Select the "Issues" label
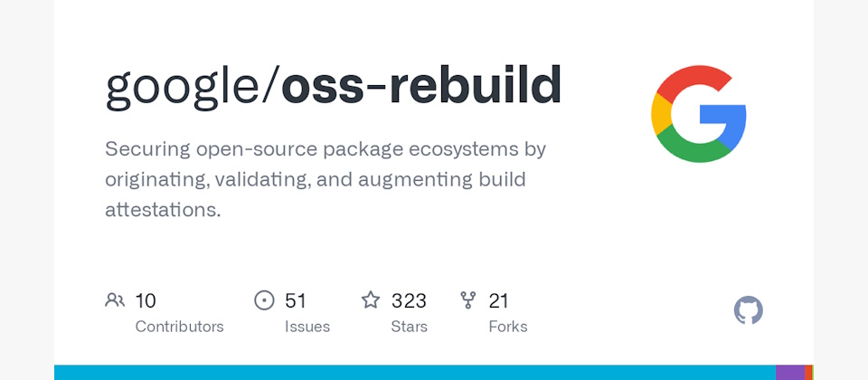The height and width of the screenshot is (380, 868). tap(307, 327)
